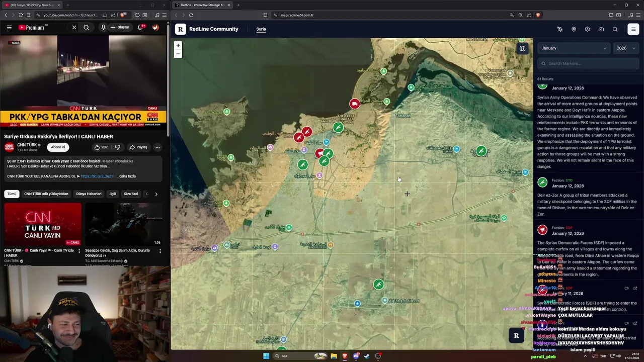Like the video with 282 likes
Image resolution: width=644 pixels, height=362 pixels.
coord(101,147)
